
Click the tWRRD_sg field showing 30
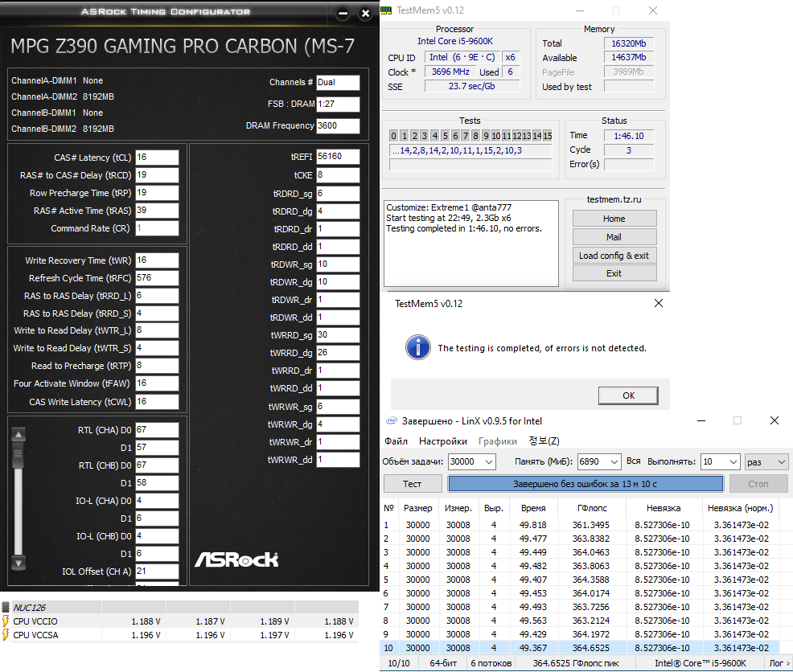pyautogui.click(x=338, y=334)
